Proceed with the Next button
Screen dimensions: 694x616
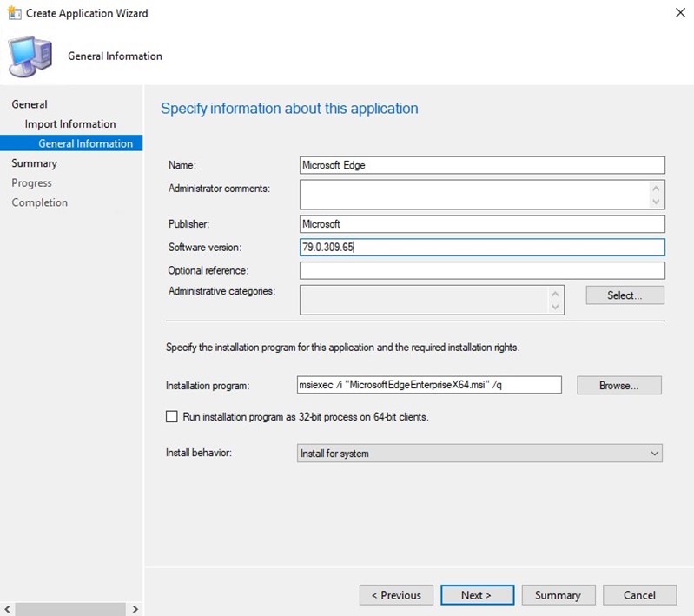[x=477, y=595]
